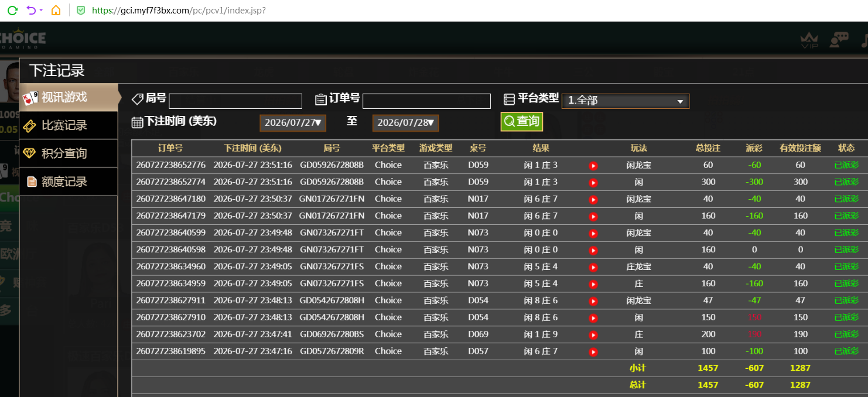This screenshot has height=397, width=868.
Task: Play video for order 260727238627910
Action: 593,319
